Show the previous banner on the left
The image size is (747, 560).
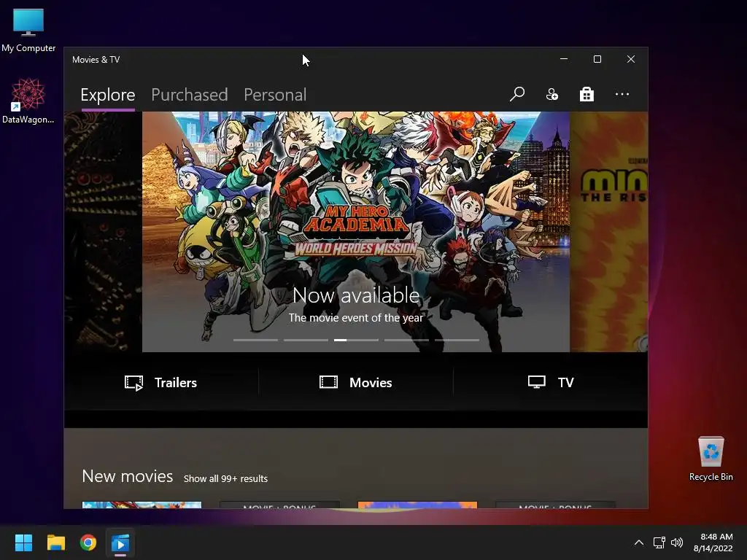coord(103,232)
